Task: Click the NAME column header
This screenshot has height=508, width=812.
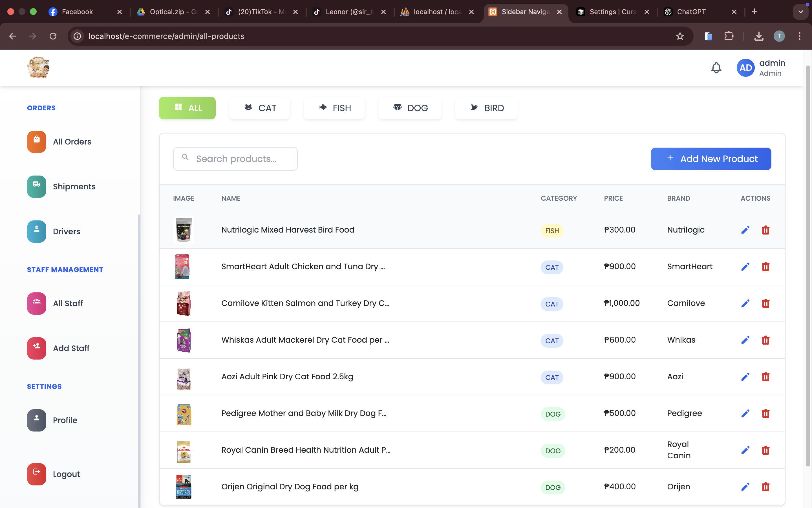Action: click(231, 198)
